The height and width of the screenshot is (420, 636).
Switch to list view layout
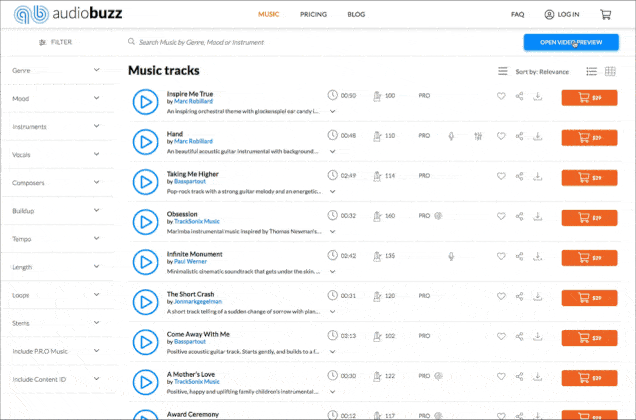coord(592,71)
